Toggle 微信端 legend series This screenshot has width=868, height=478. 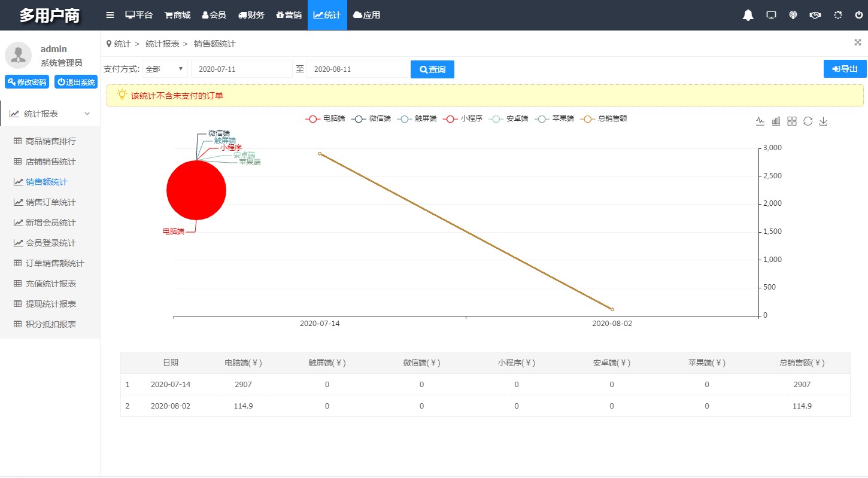tap(371, 118)
